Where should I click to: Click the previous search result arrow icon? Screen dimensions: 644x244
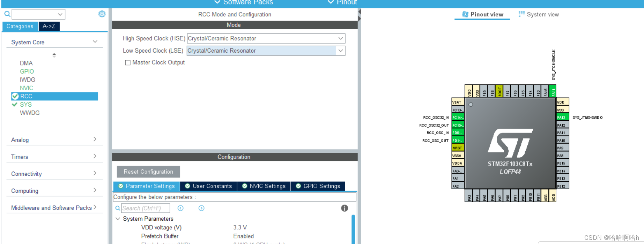pyautogui.click(x=180, y=208)
